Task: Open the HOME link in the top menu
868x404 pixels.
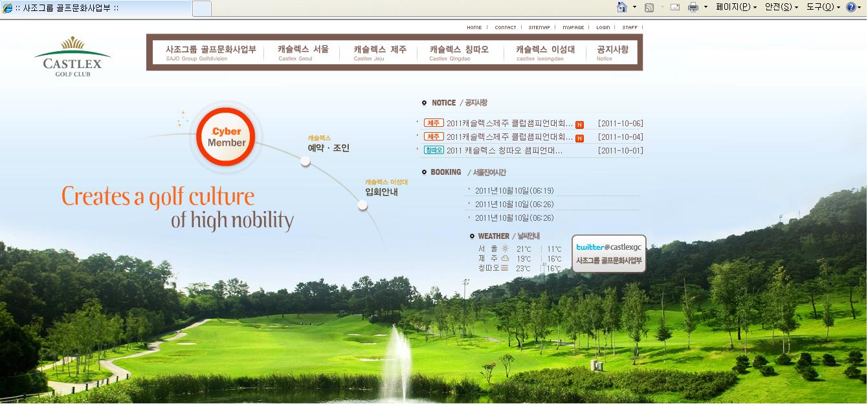Action: pyautogui.click(x=474, y=27)
